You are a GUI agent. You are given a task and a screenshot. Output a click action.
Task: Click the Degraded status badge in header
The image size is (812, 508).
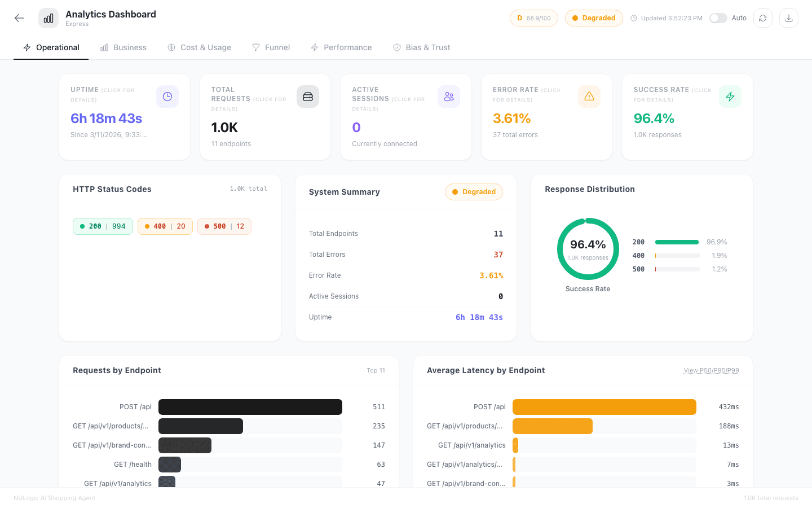coord(594,18)
